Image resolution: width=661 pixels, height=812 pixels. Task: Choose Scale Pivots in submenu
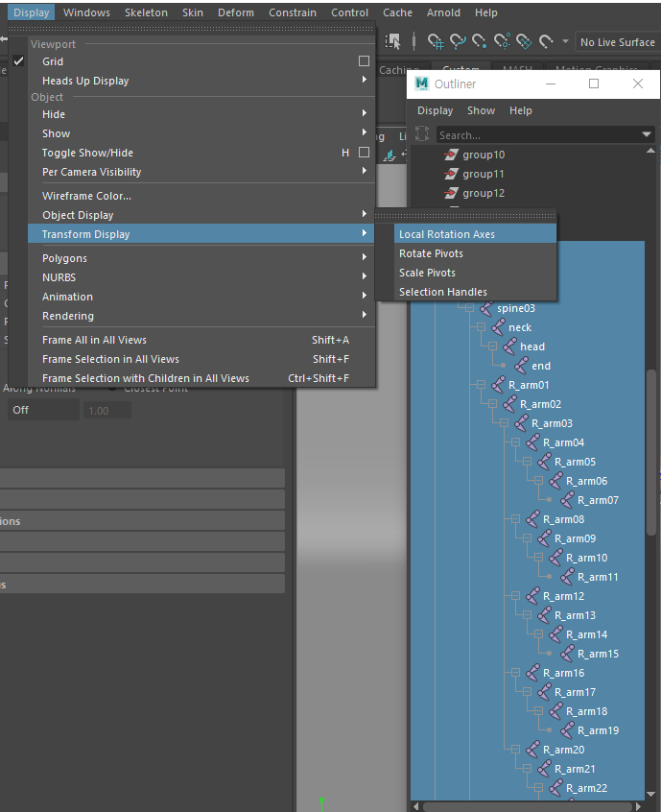click(x=475, y=273)
